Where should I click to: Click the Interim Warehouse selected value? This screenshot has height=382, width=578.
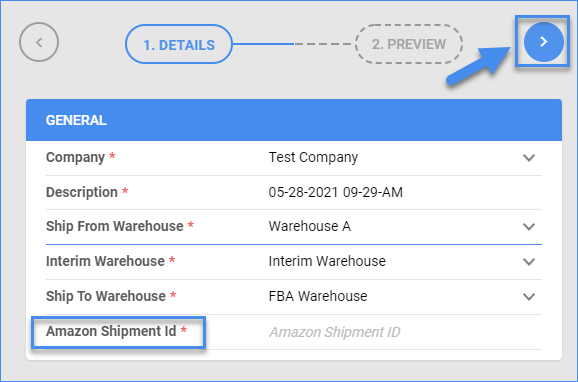coord(327,261)
